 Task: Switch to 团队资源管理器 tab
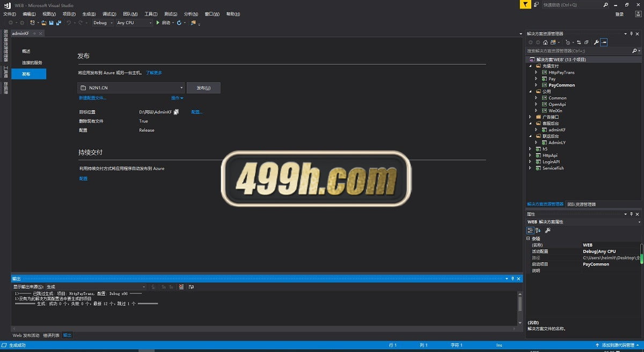tap(582, 204)
